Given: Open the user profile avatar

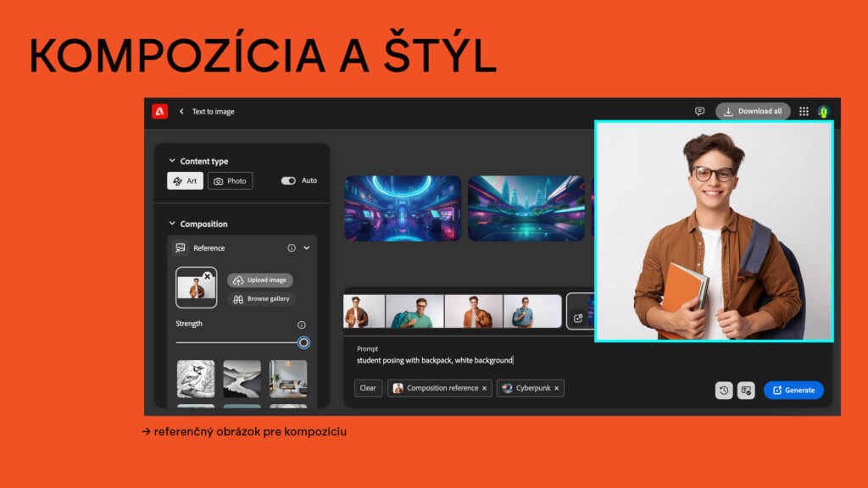Looking at the screenshot, I should 824,111.
